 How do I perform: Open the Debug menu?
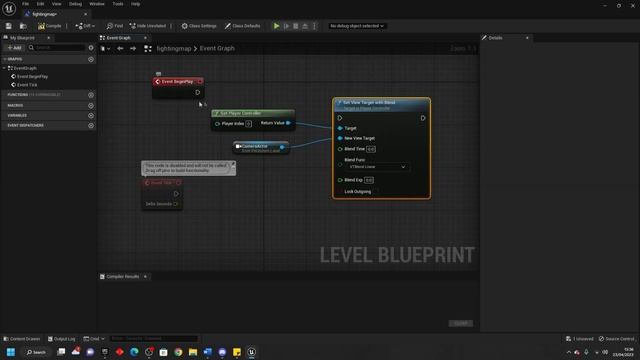[x=75, y=4]
